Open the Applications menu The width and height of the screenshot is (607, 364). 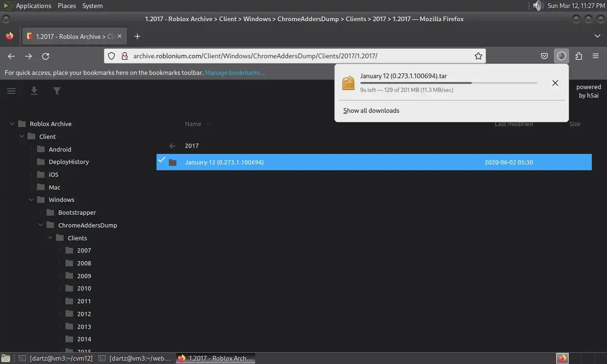34,6
